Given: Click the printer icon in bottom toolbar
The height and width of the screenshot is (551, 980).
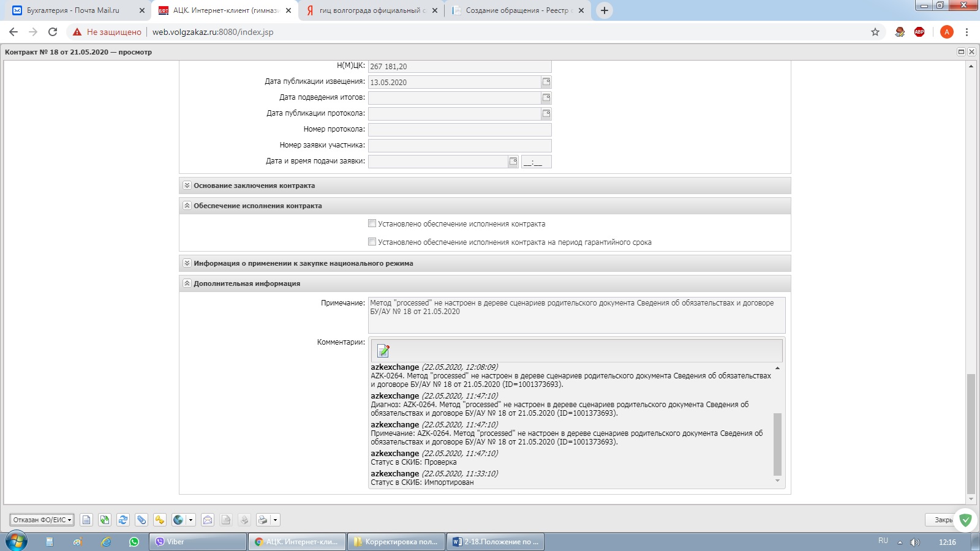Looking at the screenshot, I should [263, 520].
